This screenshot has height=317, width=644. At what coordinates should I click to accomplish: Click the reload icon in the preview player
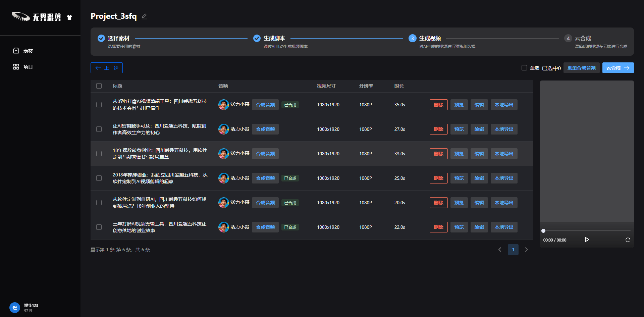628,240
